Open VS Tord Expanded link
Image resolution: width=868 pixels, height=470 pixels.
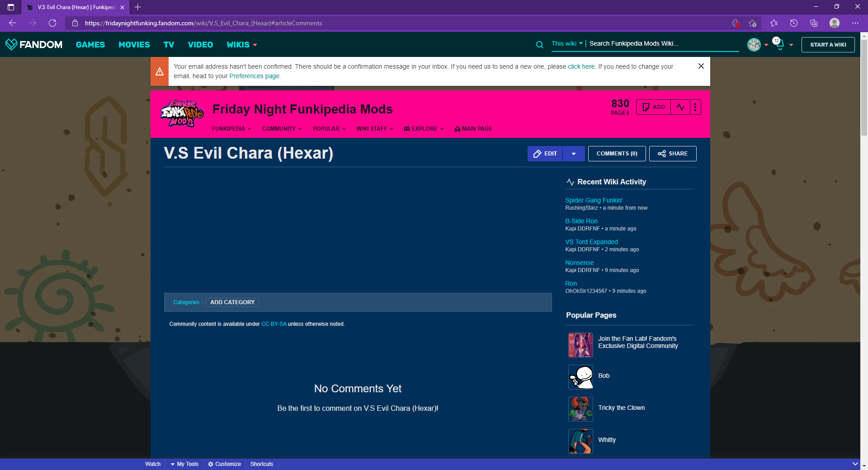point(591,242)
